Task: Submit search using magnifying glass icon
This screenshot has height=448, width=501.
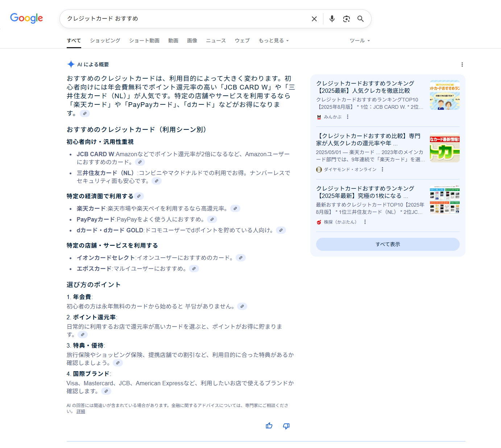Action: pos(360,19)
